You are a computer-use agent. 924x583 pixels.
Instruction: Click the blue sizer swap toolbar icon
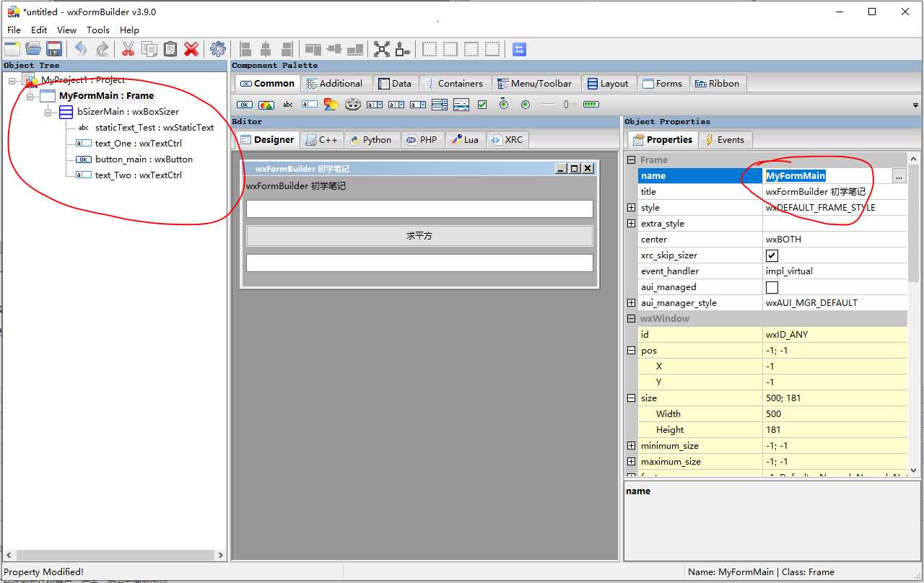pos(520,49)
